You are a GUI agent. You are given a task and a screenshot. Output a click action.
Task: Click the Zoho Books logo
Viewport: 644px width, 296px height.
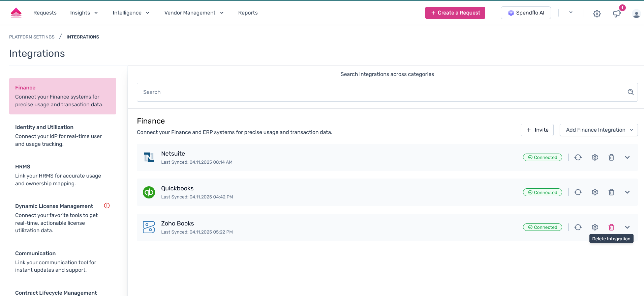point(149,227)
